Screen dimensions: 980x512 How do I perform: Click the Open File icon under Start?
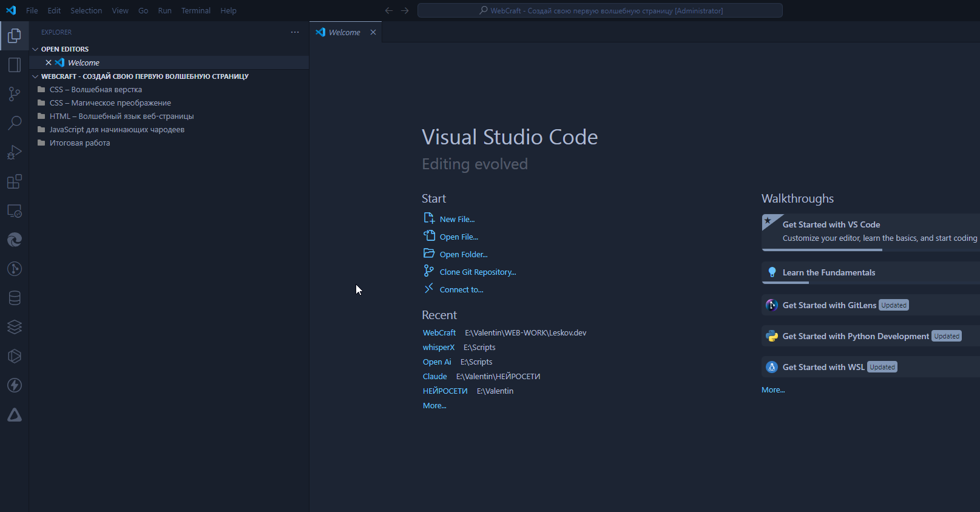tap(429, 236)
